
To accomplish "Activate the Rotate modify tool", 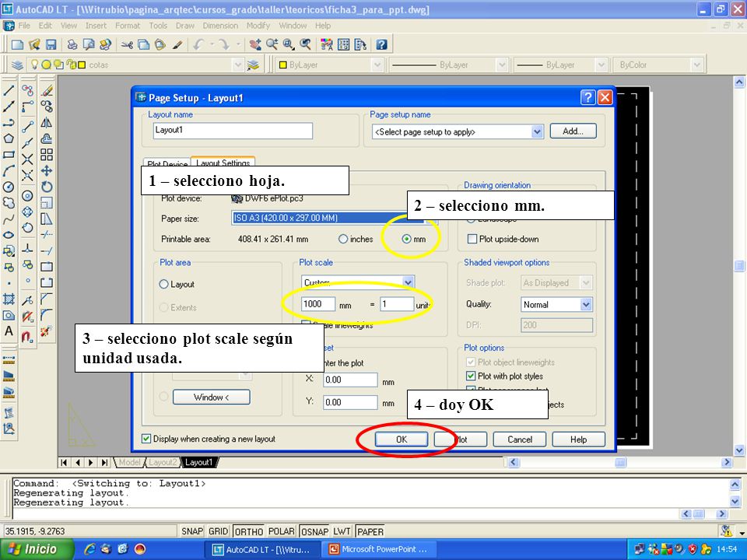I will (47, 187).
